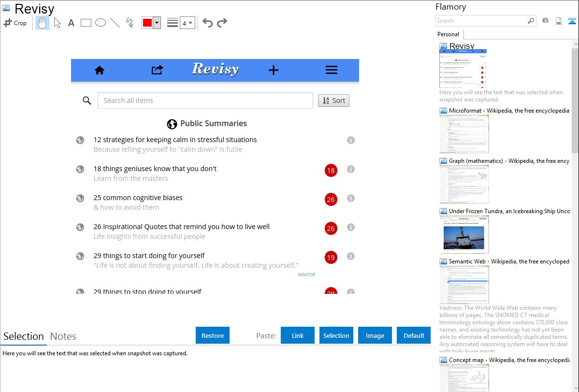Switch to the Notes tab
579x392 pixels.
[x=63, y=336]
